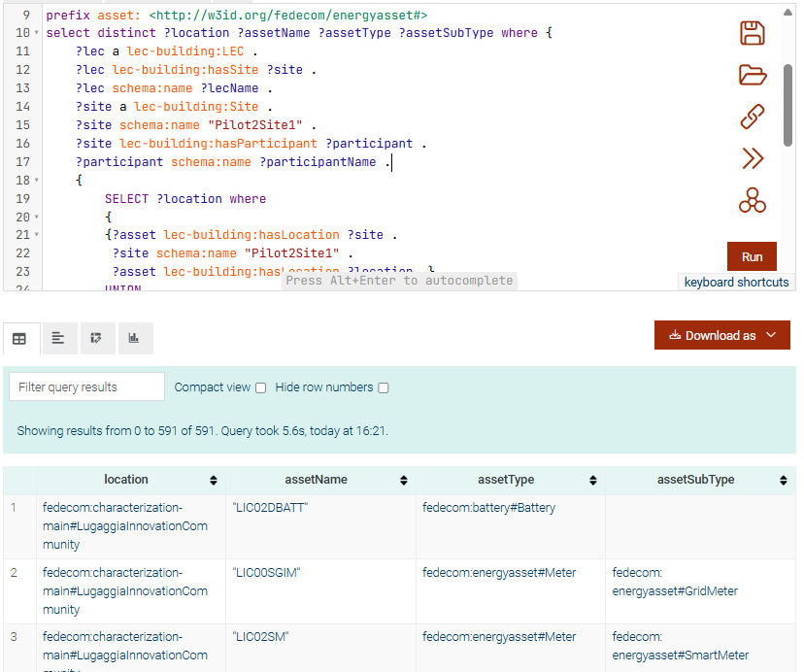
Task: Open saved queries folder icon
Action: pos(753,75)
